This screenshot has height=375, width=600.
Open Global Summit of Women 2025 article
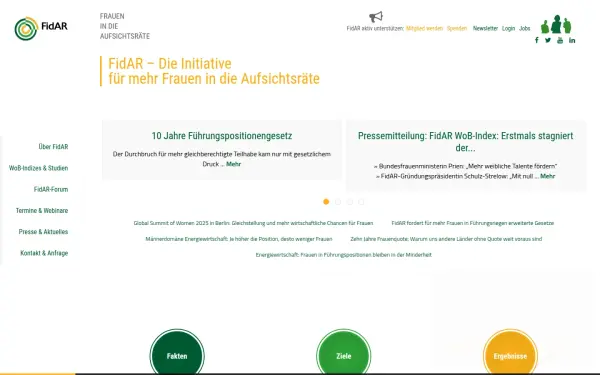click(253, 223)
